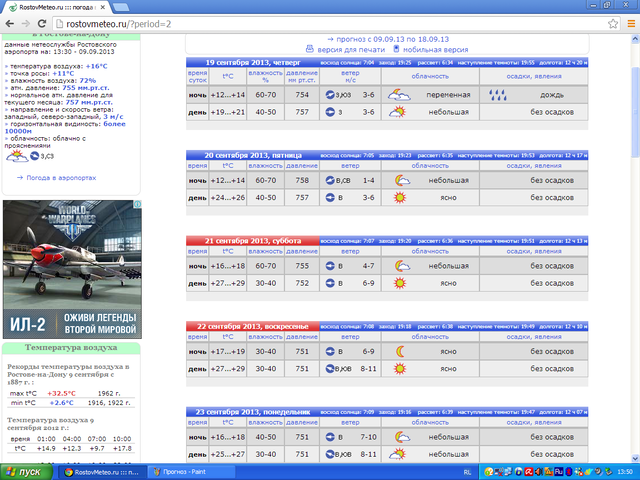The height and width of the screenshot is (480, 640).
Task: Click sun icon in 20 September day row
Action: tap(400, 198)
